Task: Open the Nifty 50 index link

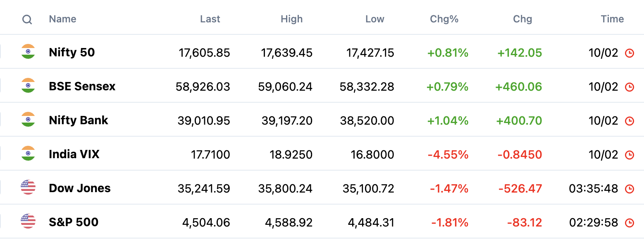Action: point(72,52)
